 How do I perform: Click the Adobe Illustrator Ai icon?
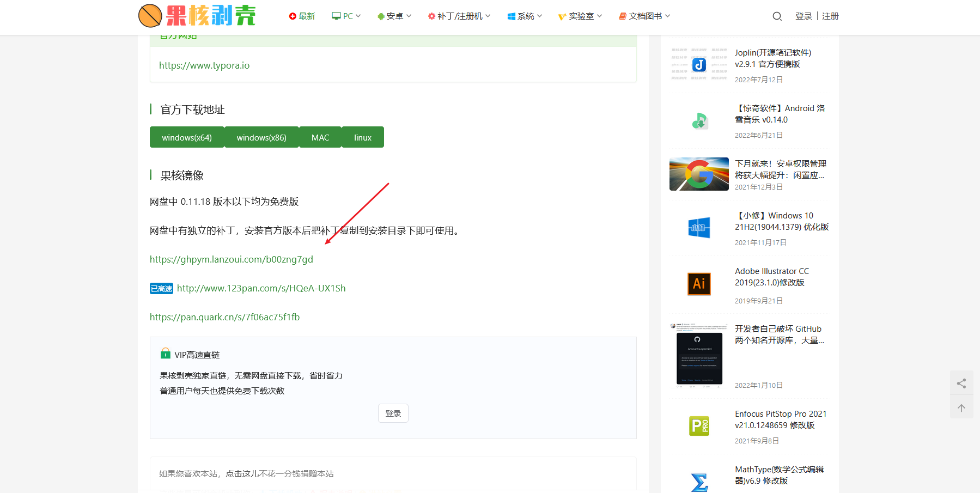(x=699, y=283)
